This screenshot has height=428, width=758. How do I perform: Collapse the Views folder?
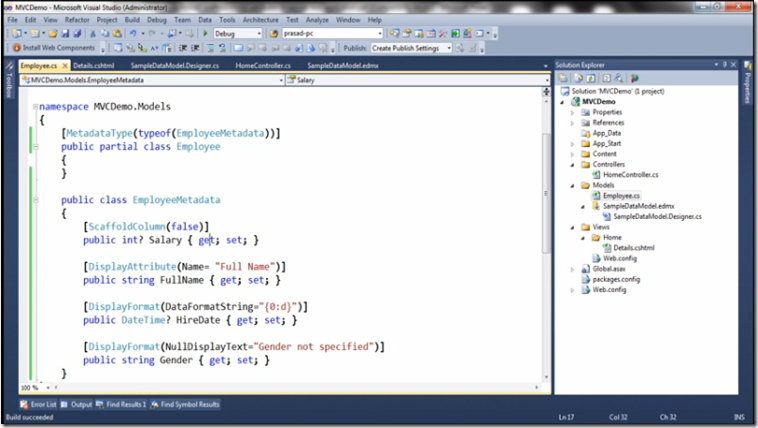572,227
